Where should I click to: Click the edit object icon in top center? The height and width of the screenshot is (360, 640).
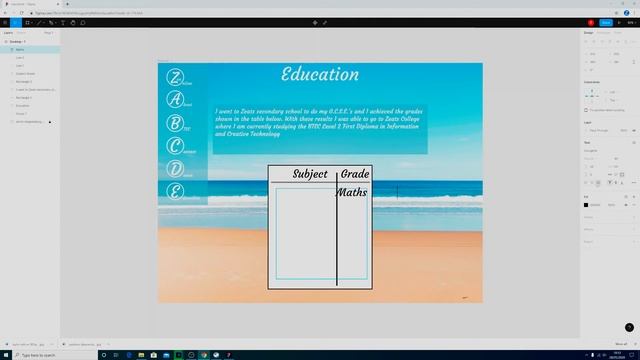coord(325,23)
